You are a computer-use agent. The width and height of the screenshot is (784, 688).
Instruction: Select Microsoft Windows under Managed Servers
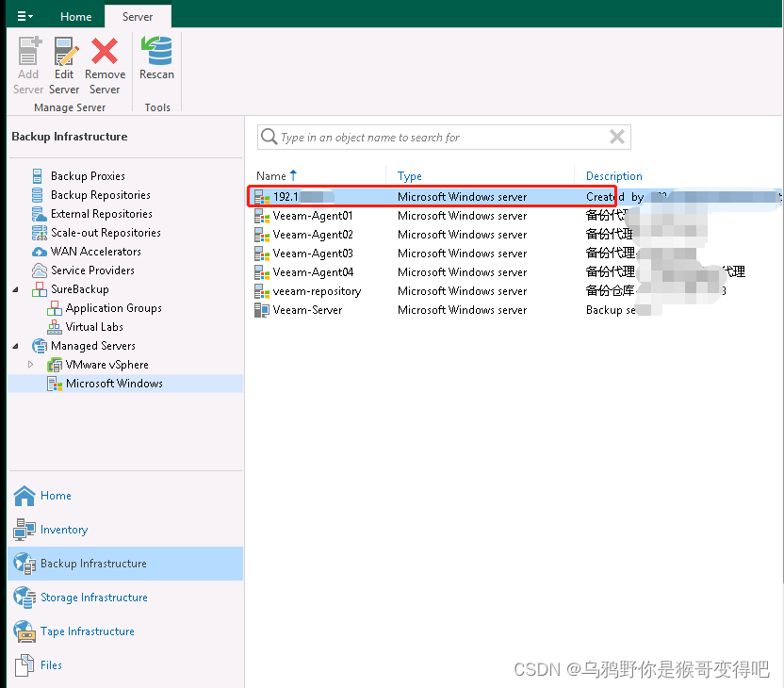point(114,384)
